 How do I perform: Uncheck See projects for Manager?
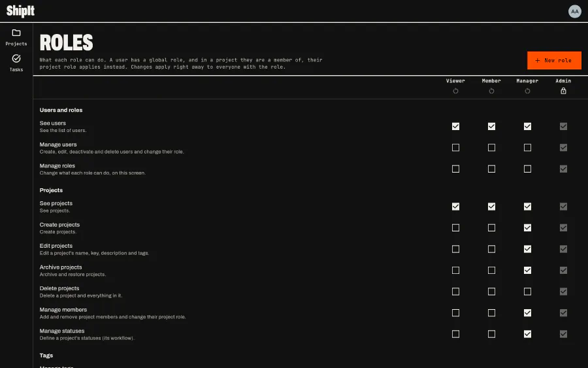[x=527, y=207]
